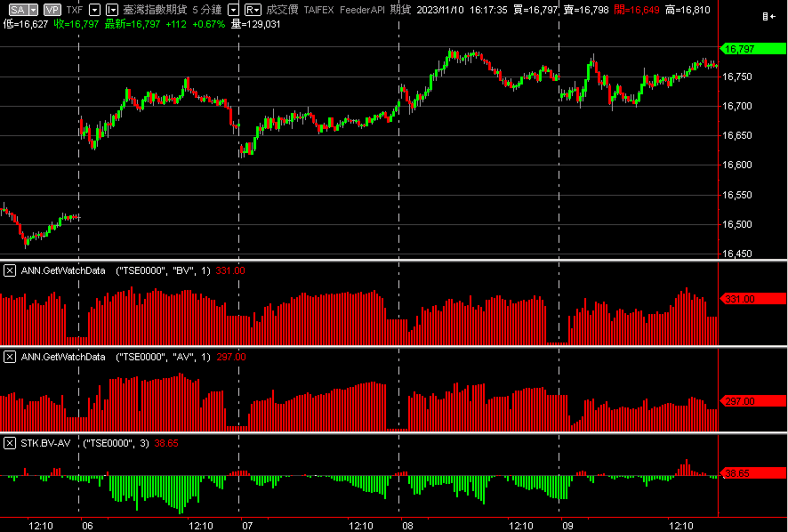Click the ANN.GetWatchData "AV" indicator title

[x=116, y=357]
